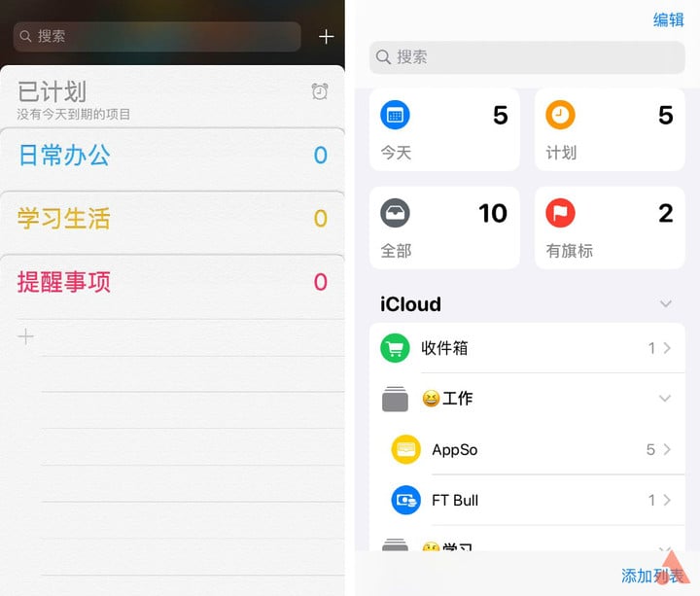Tap the green shopping cart 收件箱 icon
This screenshot has height=596, width=700.
pos(395,348)
